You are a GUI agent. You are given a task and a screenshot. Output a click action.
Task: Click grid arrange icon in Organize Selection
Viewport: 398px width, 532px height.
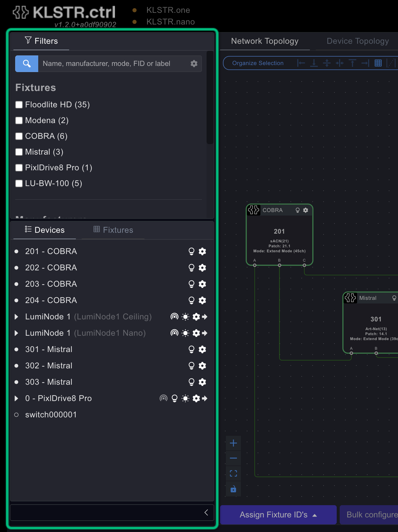pos(378,63)
